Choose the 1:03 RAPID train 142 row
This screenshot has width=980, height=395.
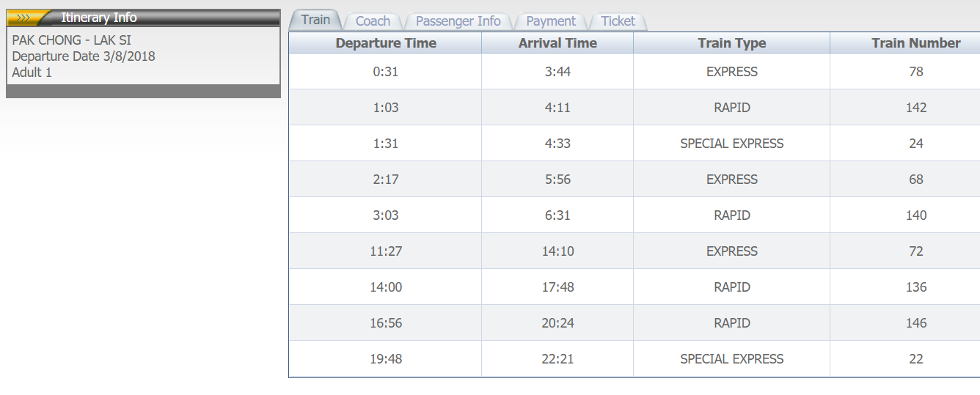635,108
